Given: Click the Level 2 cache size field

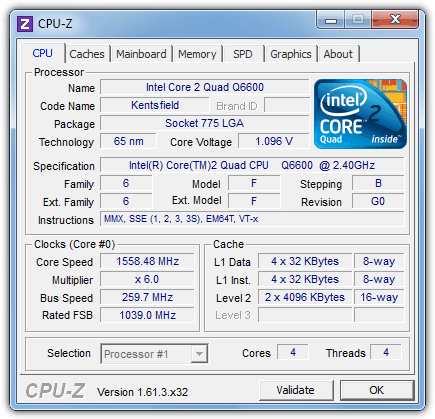Looking at the screenshot, I should (x=305, y=297).
